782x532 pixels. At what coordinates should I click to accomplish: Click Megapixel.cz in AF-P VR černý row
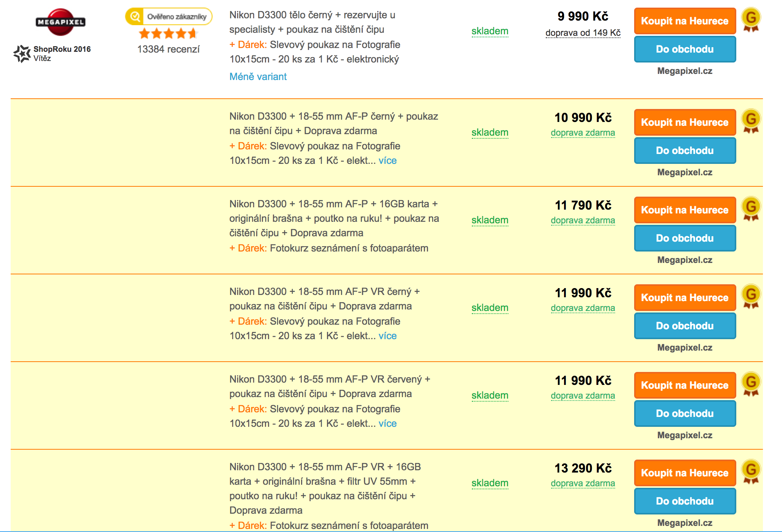click(685, 348)
